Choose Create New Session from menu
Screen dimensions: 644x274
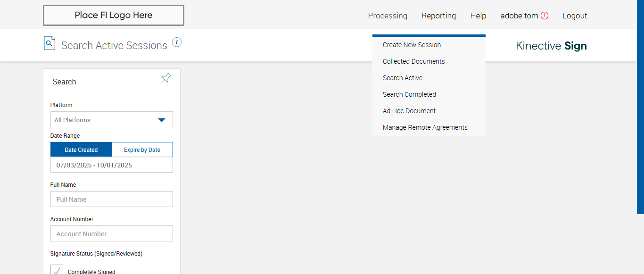(412, 45)
